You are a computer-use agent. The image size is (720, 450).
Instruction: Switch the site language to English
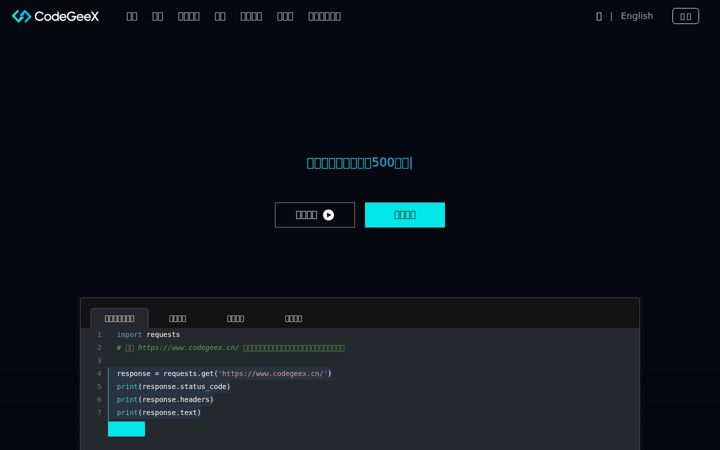click(x=636, y=16)
